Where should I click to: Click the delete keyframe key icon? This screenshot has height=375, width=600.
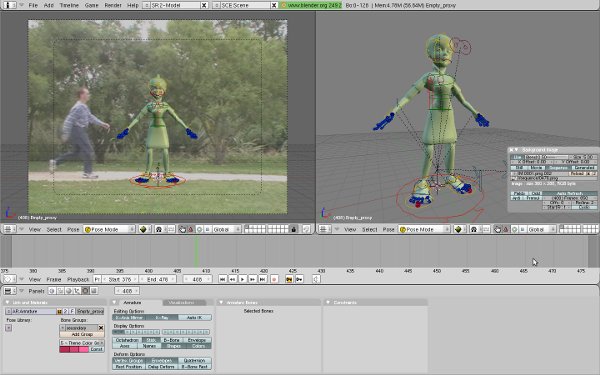(x=299, y=279)
